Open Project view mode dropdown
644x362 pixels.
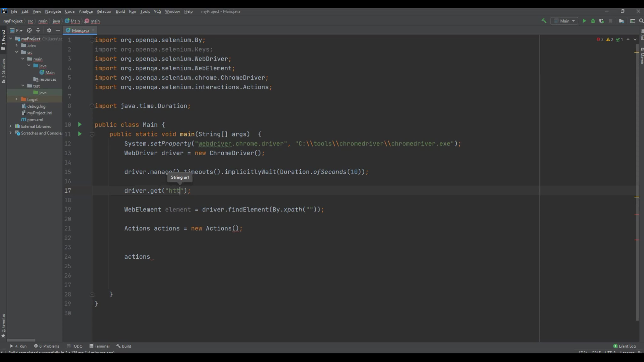(17, 30)
